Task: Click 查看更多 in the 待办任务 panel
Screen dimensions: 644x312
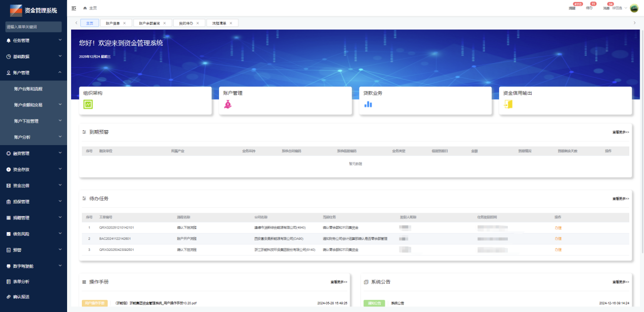Action: pos(621,198)
